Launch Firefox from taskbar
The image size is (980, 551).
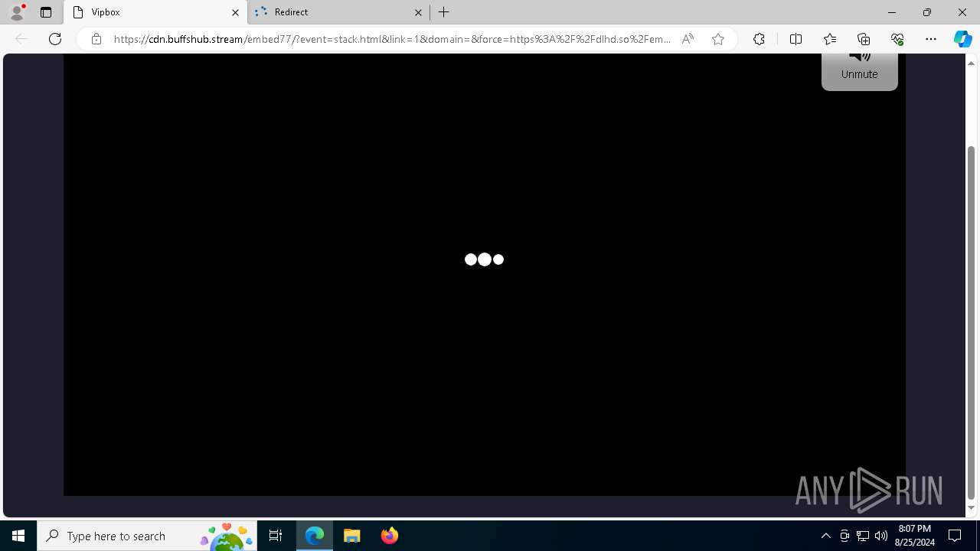(390, 536)
